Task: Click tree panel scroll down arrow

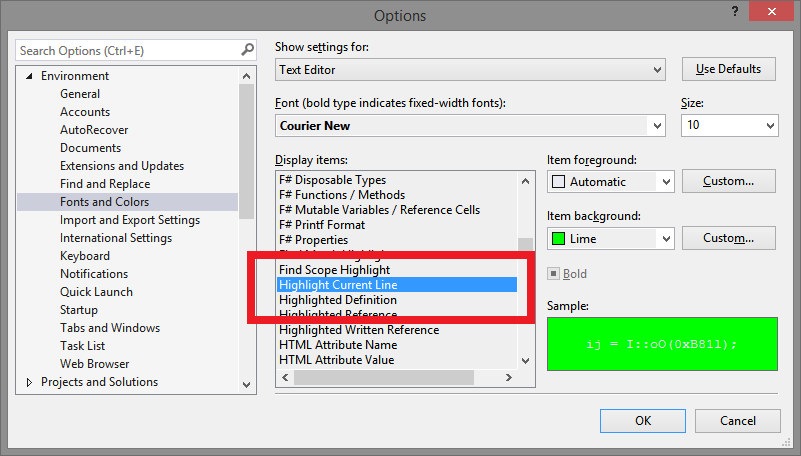Action: pos(247,385)
